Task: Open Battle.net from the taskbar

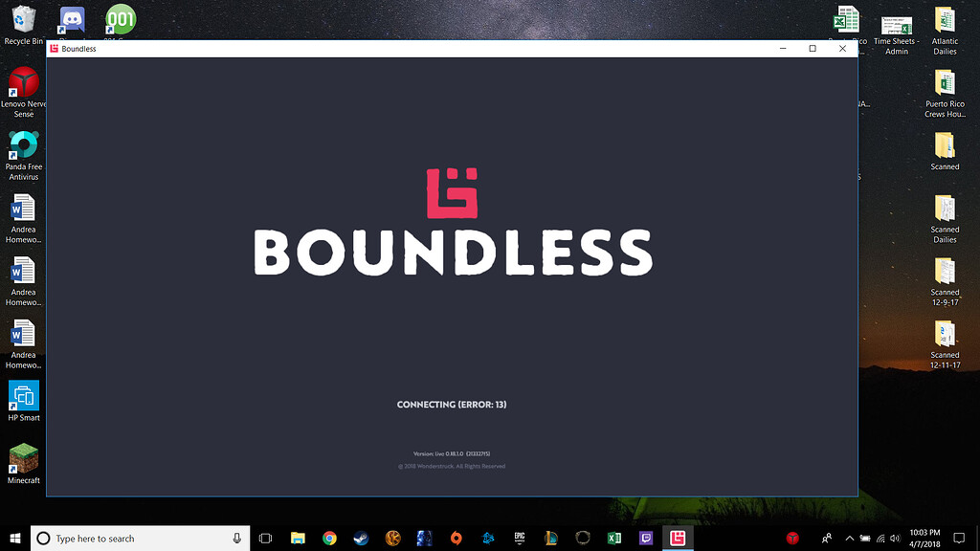Action: coord(488,539)
